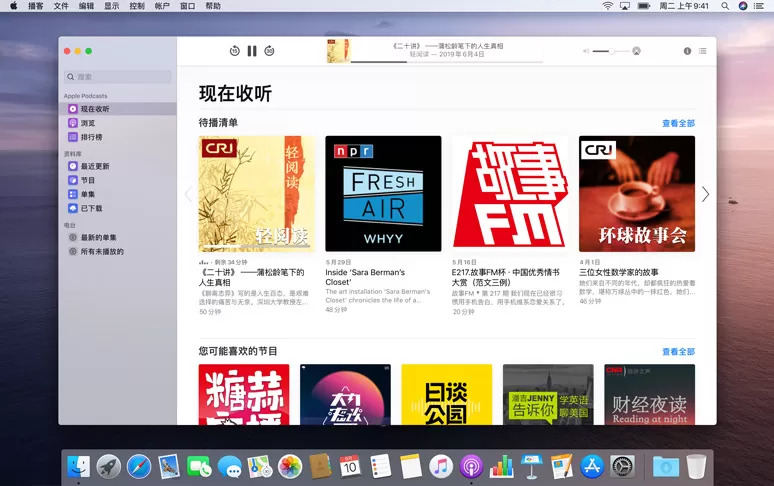Viewport: 774px width, 486px height.
Task: Open the Up Next list icon
Action: 702,51
